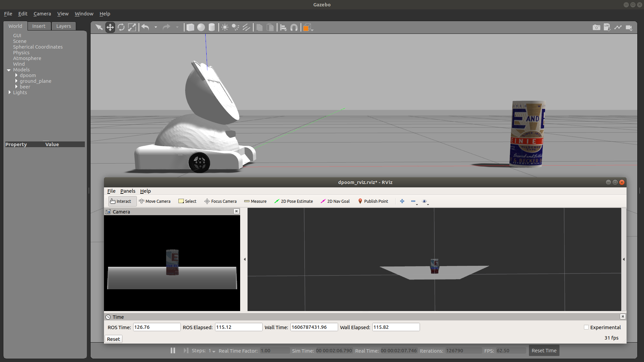Image resolution: width=644 pixels, height=362 pixels.
Task: Add a spot light
Action: [x=235, y=27]
